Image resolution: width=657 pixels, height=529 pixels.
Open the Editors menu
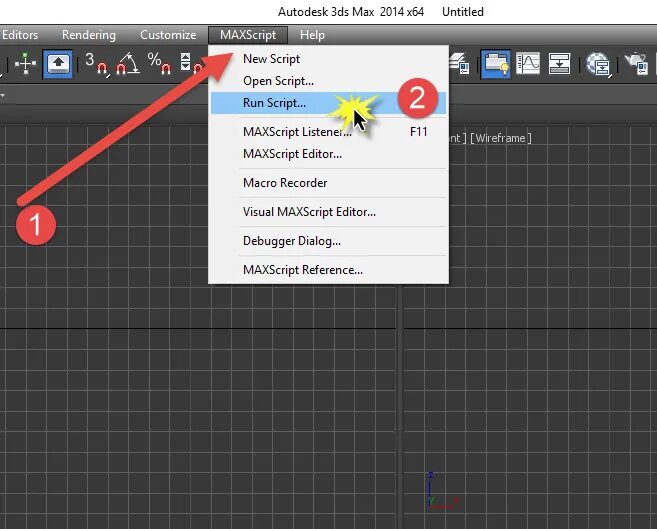pyautogui.click(x=19, y=35)
